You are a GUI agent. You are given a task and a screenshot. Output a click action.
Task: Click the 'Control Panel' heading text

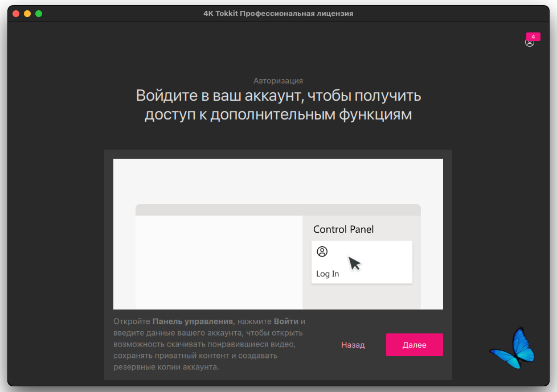tap(343, 229)
